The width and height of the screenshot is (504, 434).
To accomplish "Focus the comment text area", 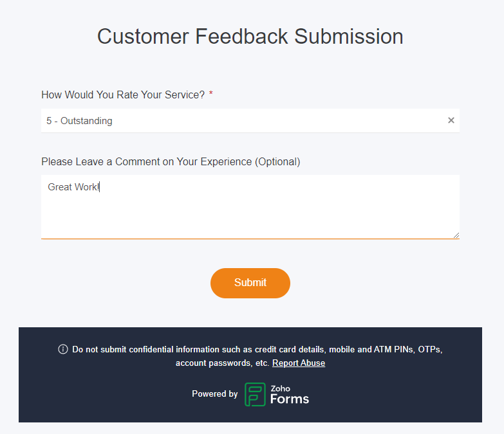I will 250,207.
